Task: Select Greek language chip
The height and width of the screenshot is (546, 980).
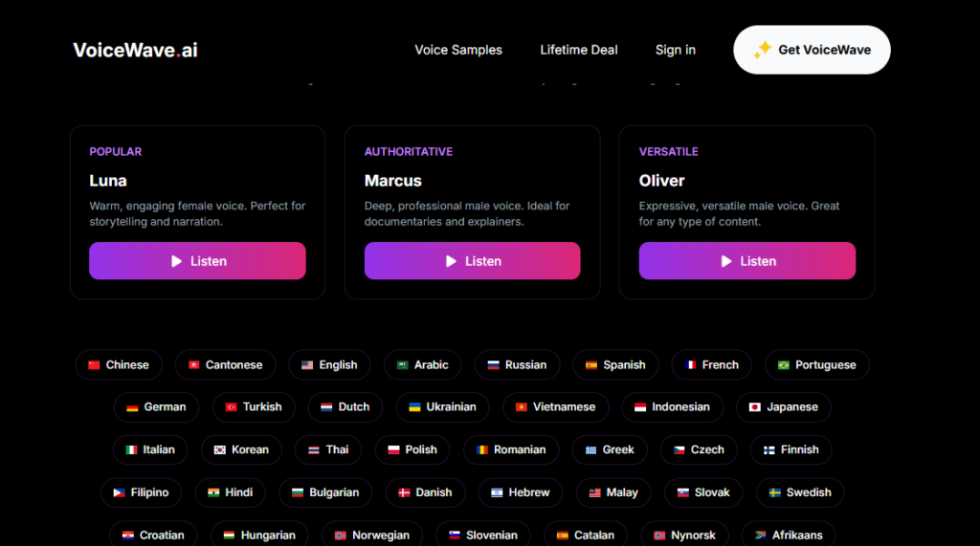Action: point(610,449)
